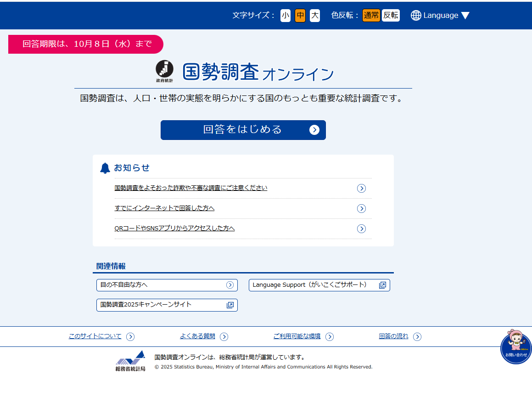The height and width of the screenshot is (407, 532).
Task: Open ご利用可能な環境 footer link
Action: [x=297, y=336]
